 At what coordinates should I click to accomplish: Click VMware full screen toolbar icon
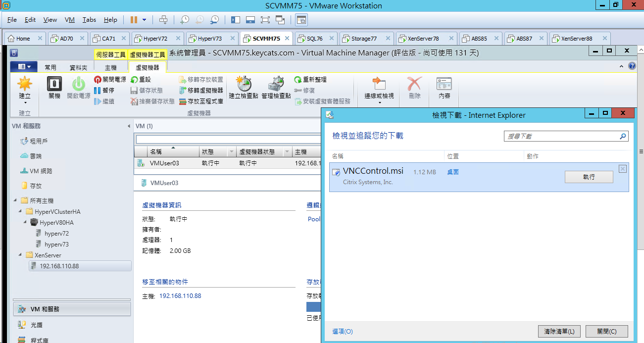click(x=265, y=20)
